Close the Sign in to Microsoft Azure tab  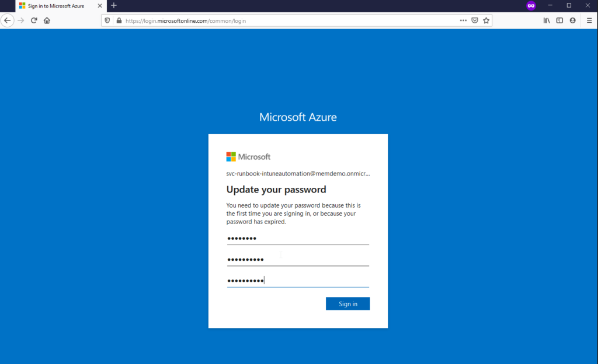(x=100, y=6)
